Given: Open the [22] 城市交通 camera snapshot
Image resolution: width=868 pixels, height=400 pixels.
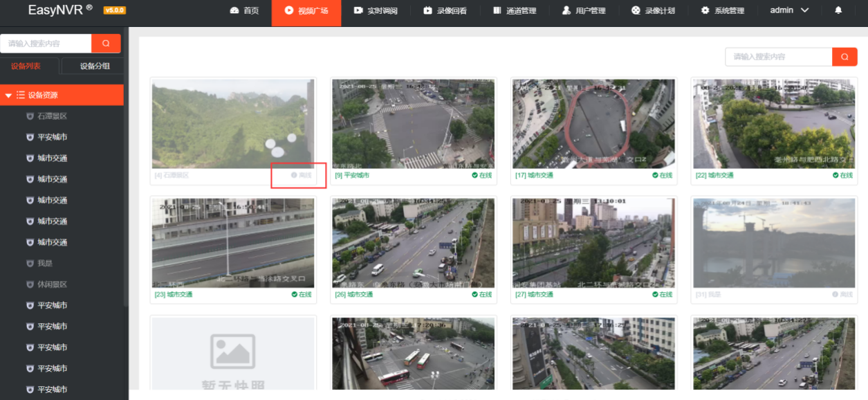Looking at the screenshot, I should tap(774, 124).
